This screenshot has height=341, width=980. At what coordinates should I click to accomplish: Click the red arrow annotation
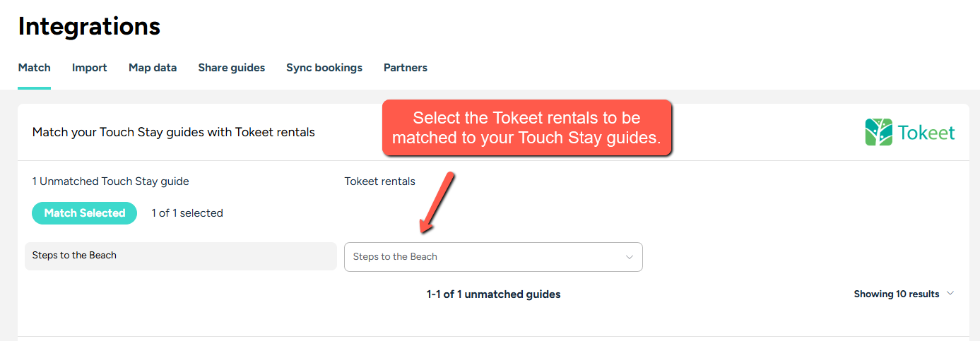436,203
